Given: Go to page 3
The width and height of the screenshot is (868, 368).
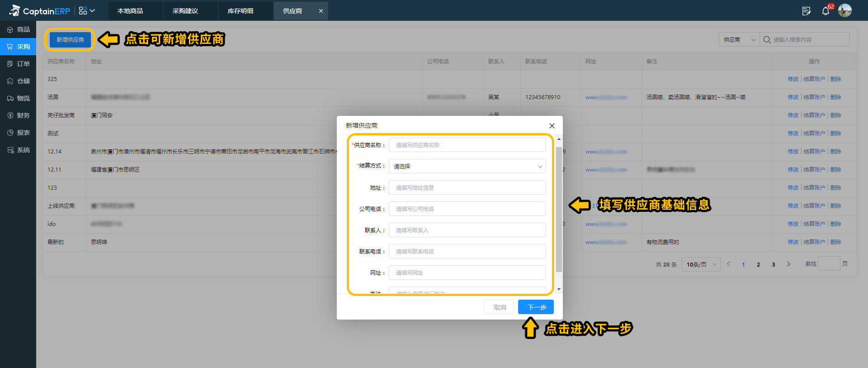Looking at the screenshot, I should coord(774,265).
